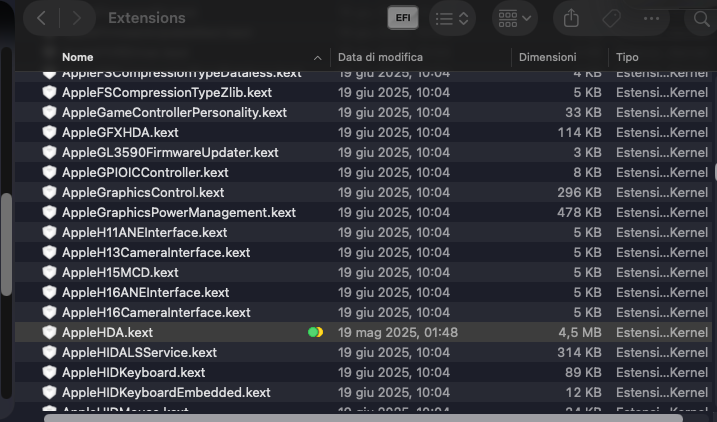
Task: Click the 478 KB size value
Action: (x=579, y=213)
